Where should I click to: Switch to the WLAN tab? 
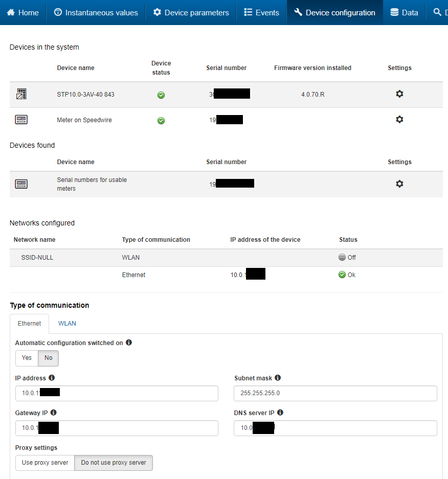pyautogui.click(x=67, y=324)
